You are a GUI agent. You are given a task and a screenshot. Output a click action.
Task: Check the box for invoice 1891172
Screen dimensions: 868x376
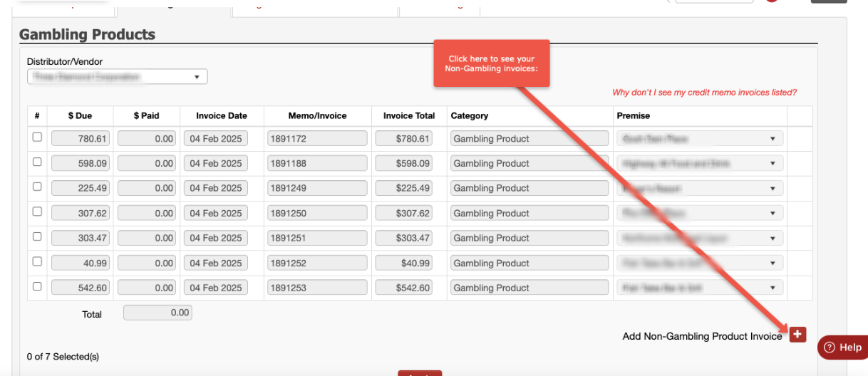click(x=37, y=137)
